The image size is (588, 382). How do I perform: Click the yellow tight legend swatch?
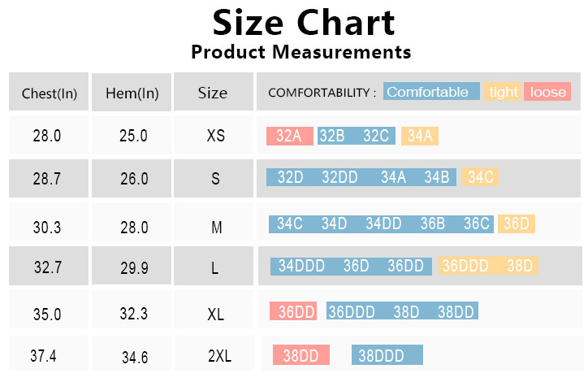[x=503, y=92]
